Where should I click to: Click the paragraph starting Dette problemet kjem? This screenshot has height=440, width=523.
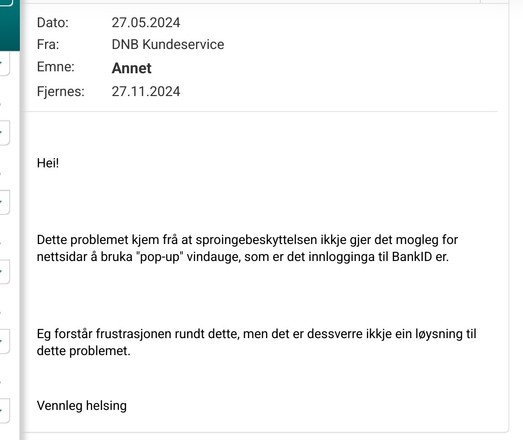coord(247,248)
